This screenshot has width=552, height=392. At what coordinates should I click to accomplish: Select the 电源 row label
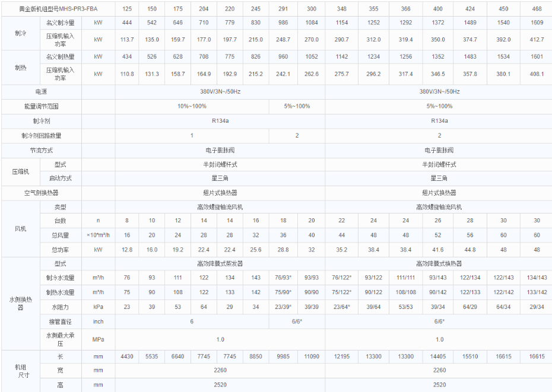(x=41, y=92)
